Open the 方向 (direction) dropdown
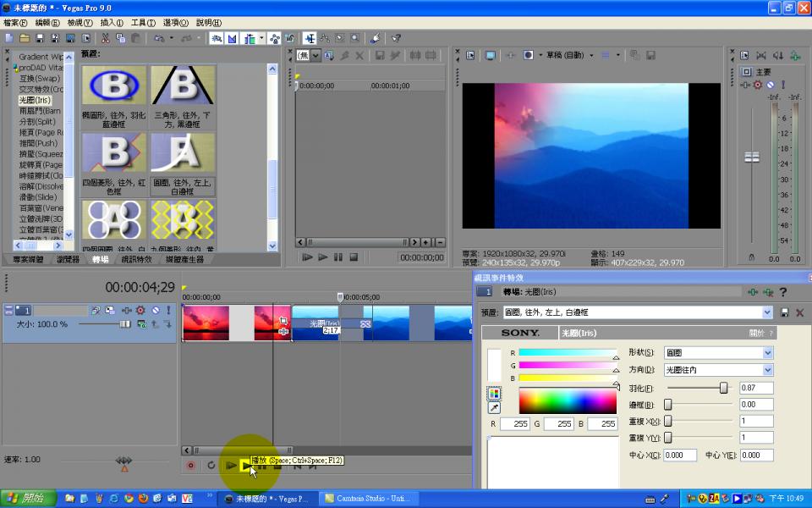The height and width of the screenshot is (508, 812). 767,370
